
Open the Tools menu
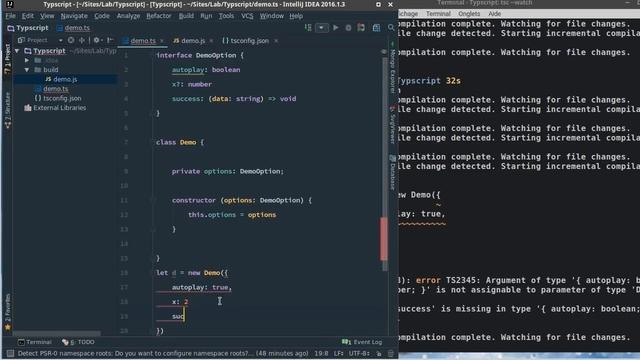click(x=226, y=16)
